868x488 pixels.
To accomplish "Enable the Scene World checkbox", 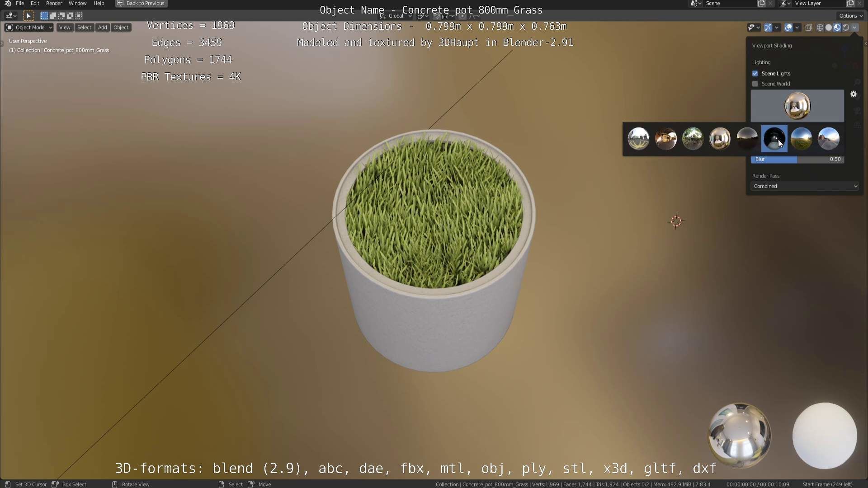I will 755,84.
